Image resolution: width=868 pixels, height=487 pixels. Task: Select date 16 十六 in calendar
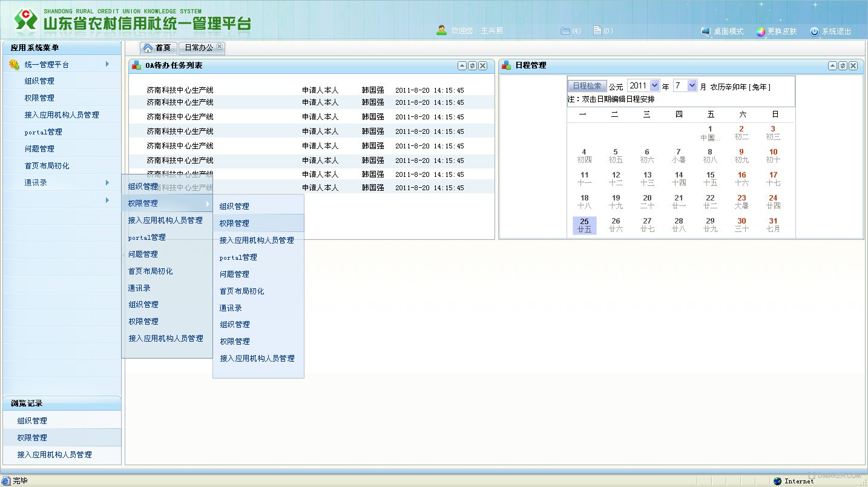[741, 179]
